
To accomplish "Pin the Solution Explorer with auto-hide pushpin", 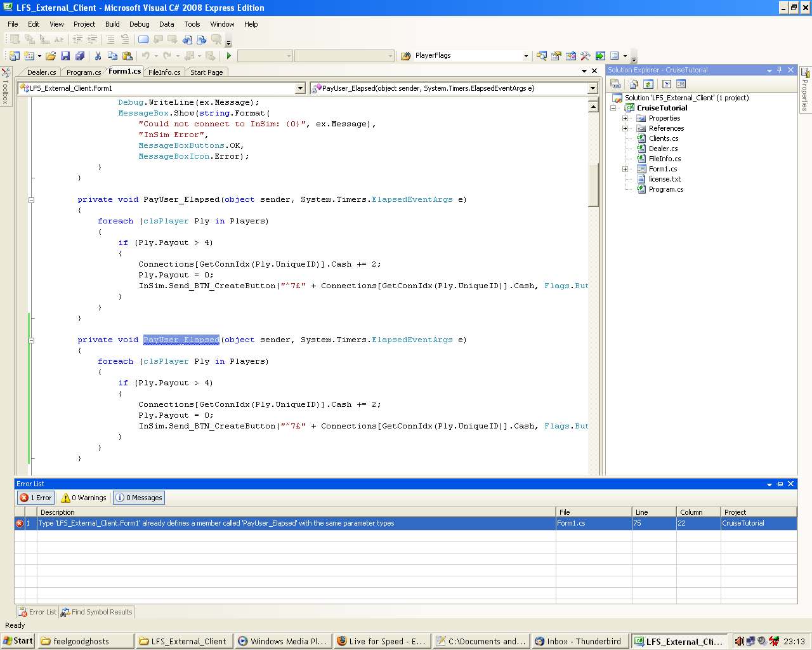I will point(780,70).
